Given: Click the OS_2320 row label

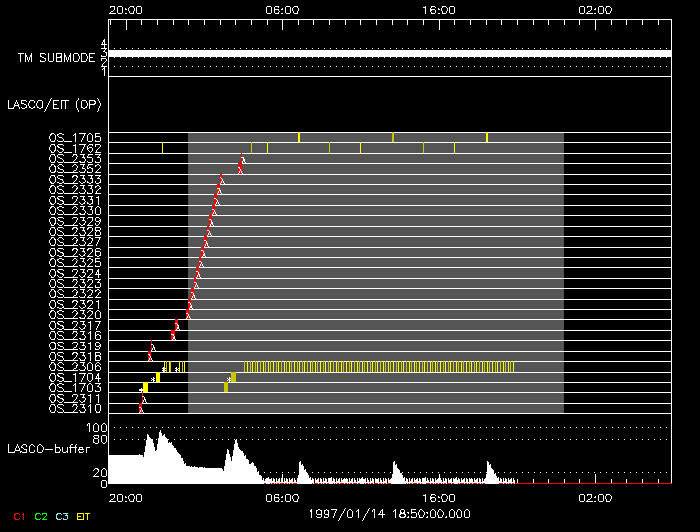Looking at the screenshot, I should click(x=75, y=315).
